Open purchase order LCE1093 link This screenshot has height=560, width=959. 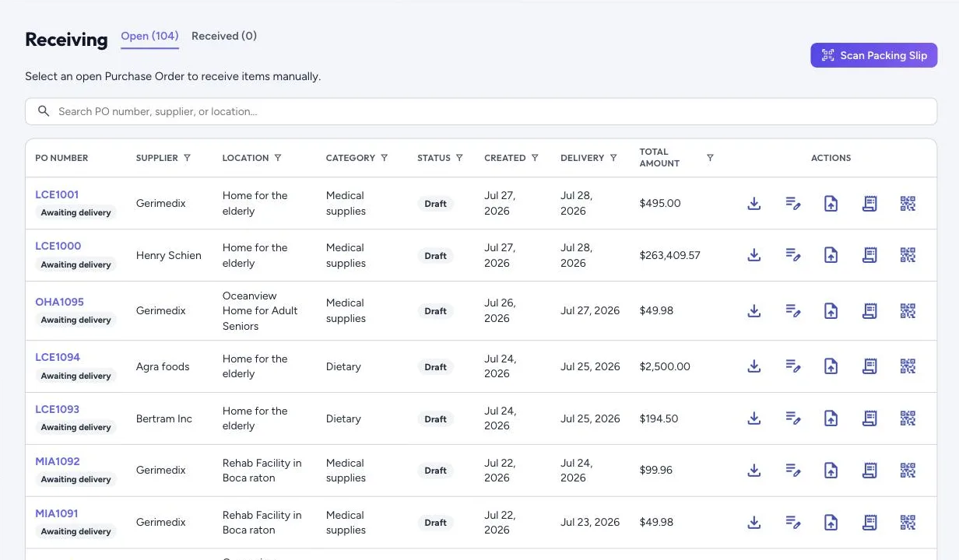57,409
